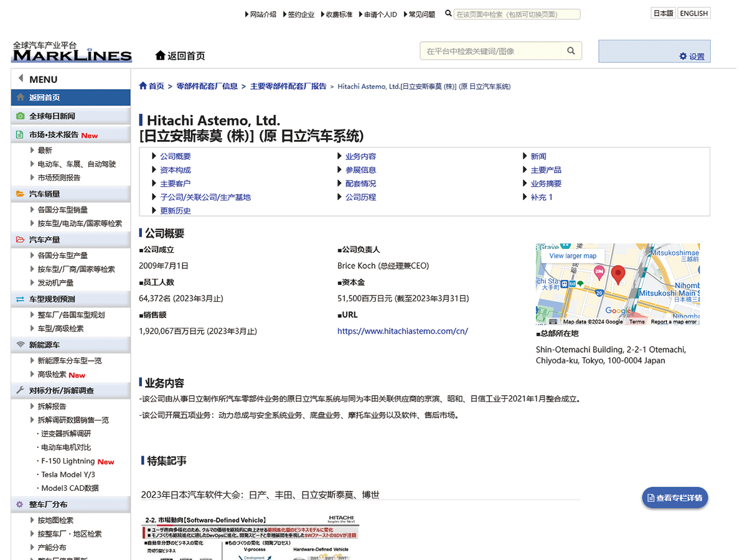Open the 收费标准 top menu item
Image resolution: width=747 pixels, height=560 pixels.
339,14
